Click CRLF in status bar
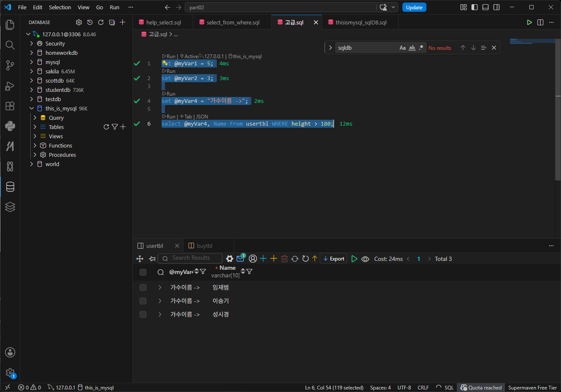This screenshot has height=392, width=561. tap(423, 387)
